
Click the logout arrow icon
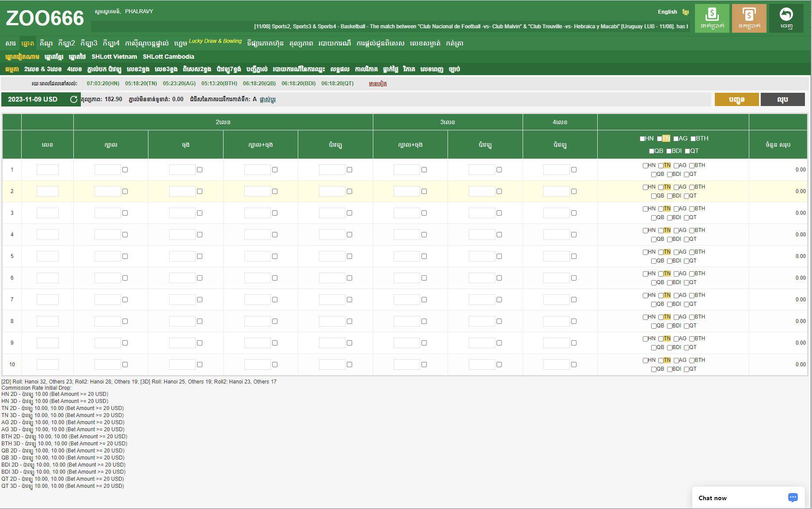[786, 18]
